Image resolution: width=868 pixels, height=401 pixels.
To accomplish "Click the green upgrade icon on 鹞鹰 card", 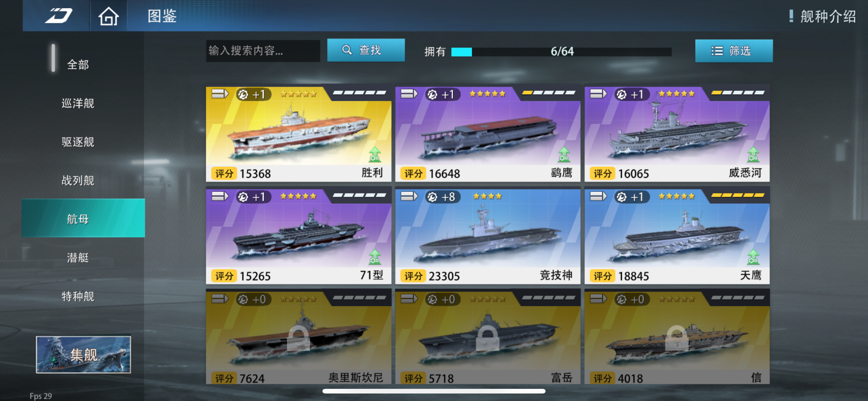I will click(x=564, y=155).
